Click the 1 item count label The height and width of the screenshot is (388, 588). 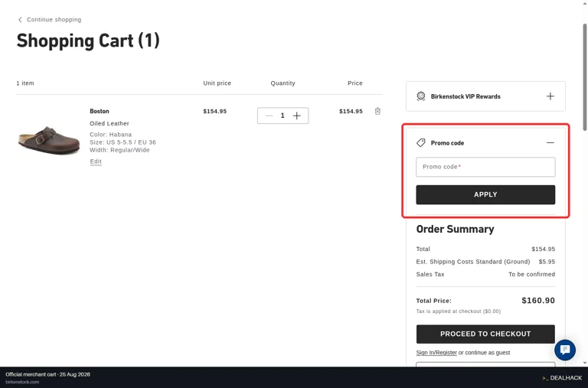pos(25,83)
